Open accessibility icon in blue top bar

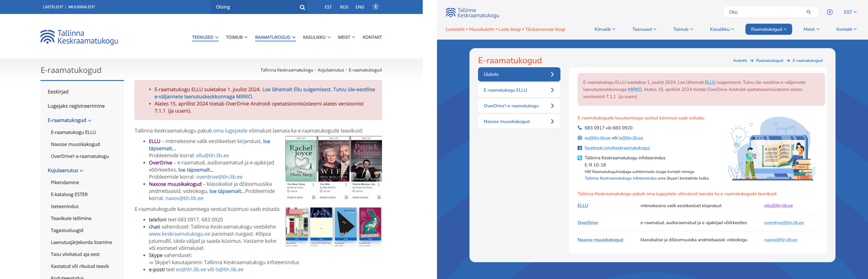tap(375, 7)
